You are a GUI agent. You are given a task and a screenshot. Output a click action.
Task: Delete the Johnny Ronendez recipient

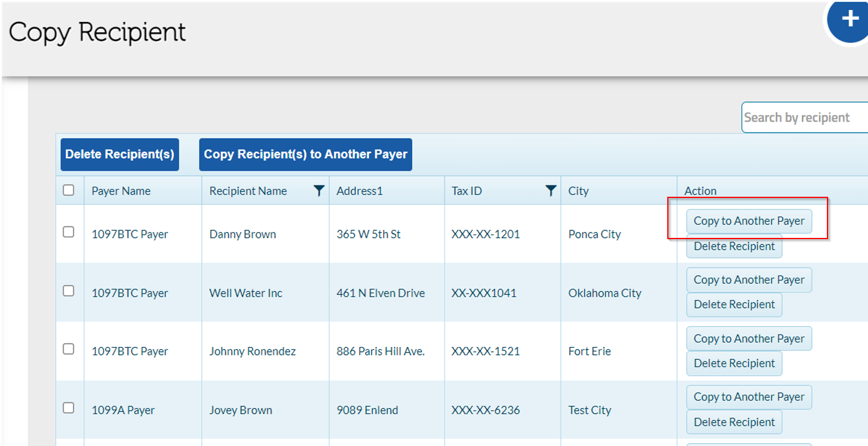(734, 363)
